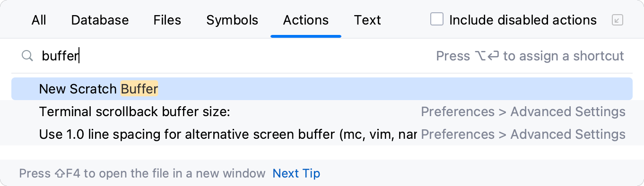Open results in Find tool window icon
Screen dimensions: 644x186
point(617,20)
